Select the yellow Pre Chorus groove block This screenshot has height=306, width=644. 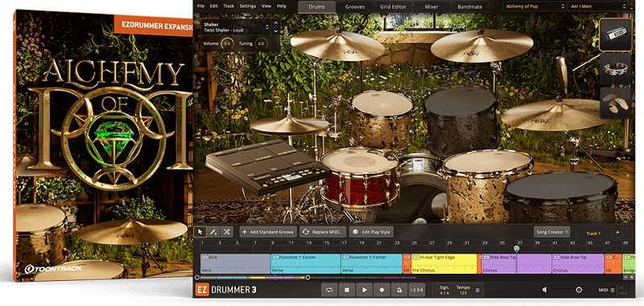444,263
